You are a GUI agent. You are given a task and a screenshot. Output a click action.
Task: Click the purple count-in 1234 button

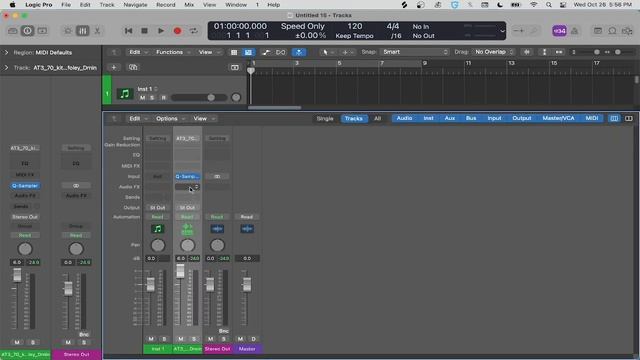point(559,31)
